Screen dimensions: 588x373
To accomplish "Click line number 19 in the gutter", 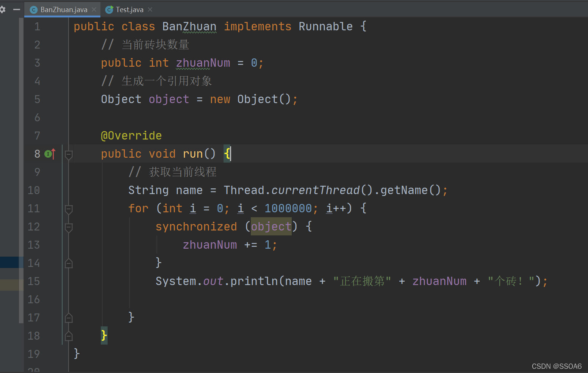I will (x=34, y=354).
